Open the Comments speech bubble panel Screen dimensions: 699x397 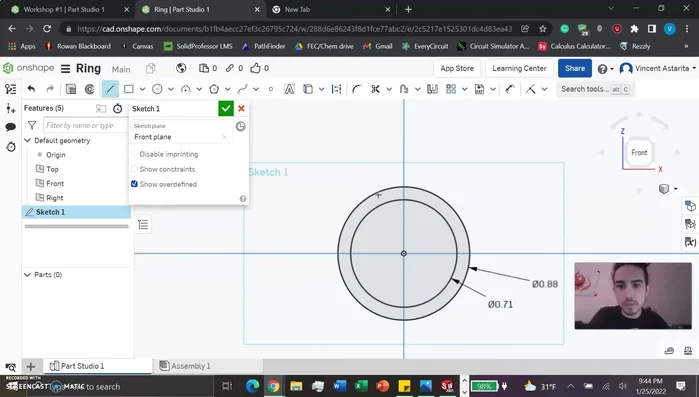11,127
